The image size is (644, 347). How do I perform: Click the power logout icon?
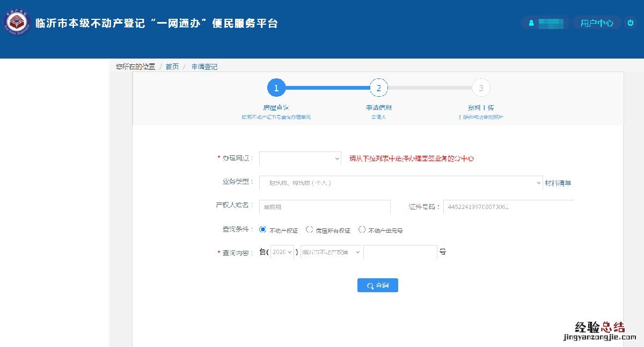(630, 23)
